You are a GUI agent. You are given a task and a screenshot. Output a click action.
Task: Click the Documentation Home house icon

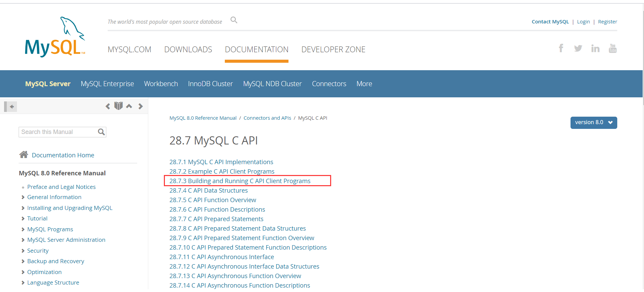click(24, 155)
